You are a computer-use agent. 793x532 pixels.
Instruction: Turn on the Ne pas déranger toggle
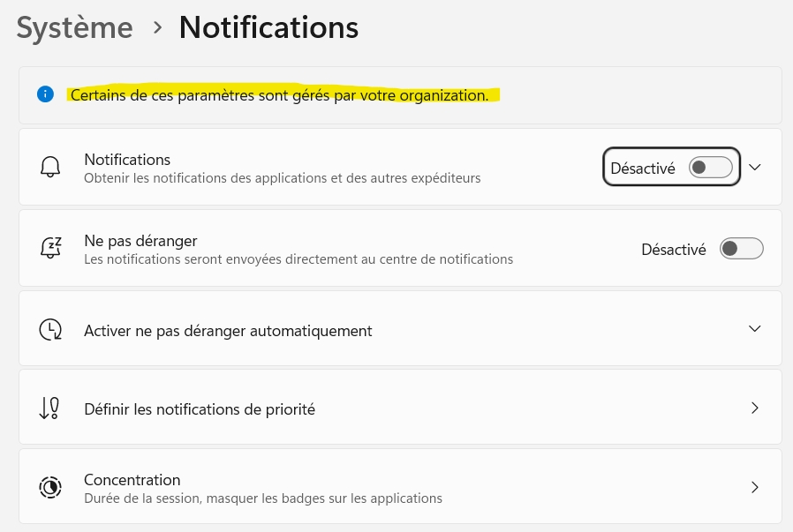click(x=741, y=248)
